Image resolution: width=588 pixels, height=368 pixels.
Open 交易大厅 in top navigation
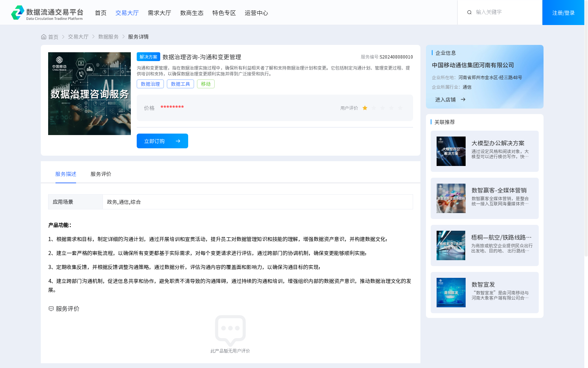coord(127,13)
